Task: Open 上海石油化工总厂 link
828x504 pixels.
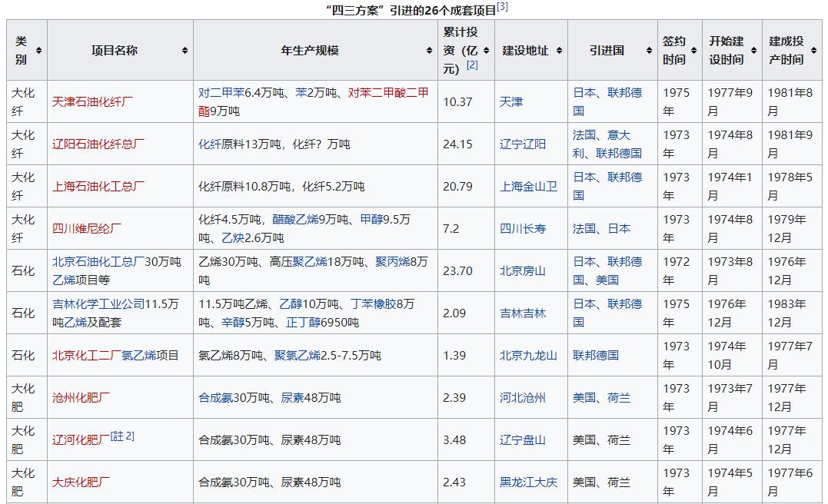Action: point(98,186)
